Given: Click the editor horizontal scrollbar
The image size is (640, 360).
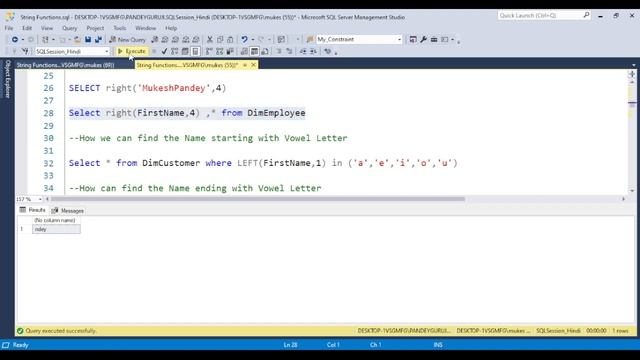Looking at the screenshot, I should tap(258, 199).
